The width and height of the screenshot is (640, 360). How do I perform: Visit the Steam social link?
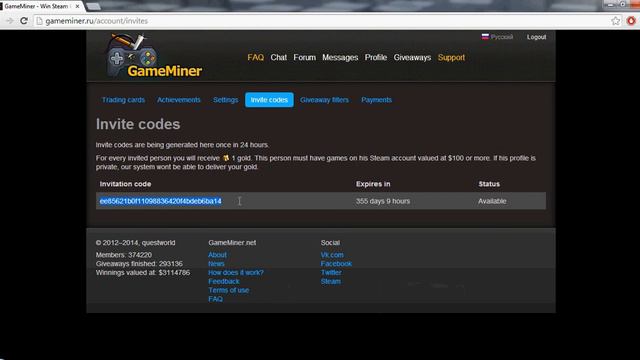pos(331,281)
